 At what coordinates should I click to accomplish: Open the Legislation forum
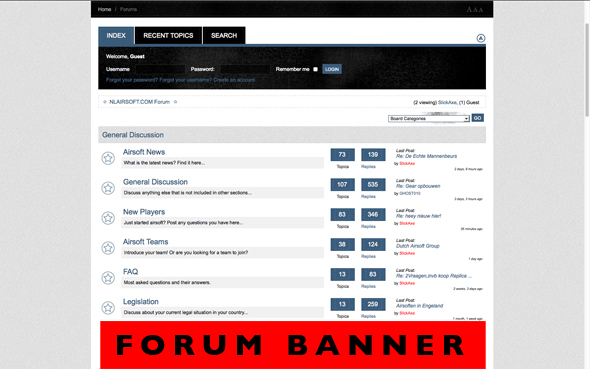pos(140,302)
